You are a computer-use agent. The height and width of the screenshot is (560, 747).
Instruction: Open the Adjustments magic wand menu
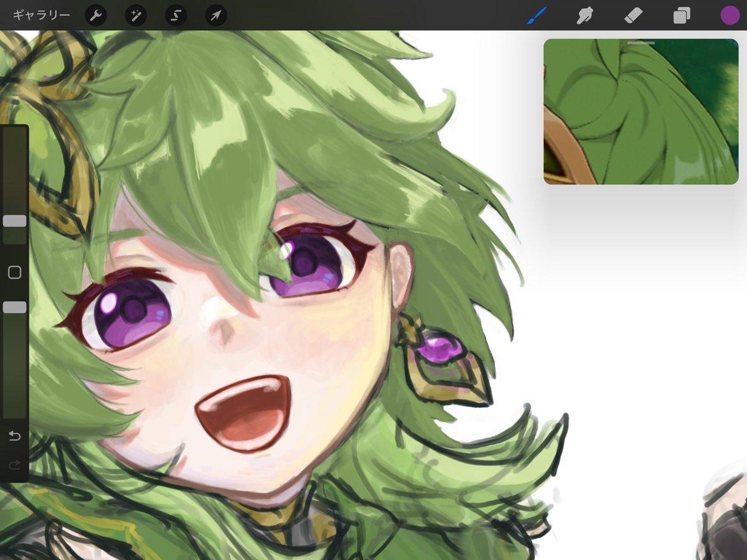[x=136, y=16]
